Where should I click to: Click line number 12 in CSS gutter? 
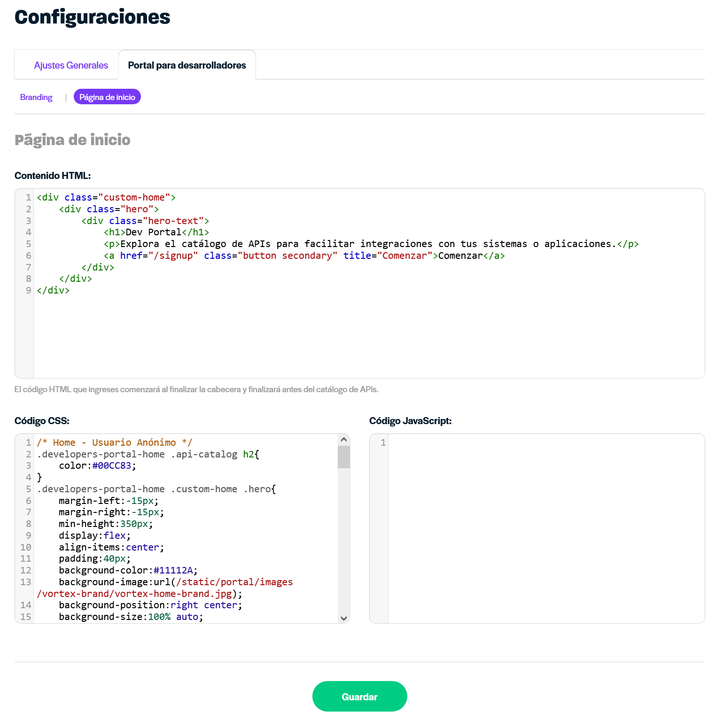point(26,570)
